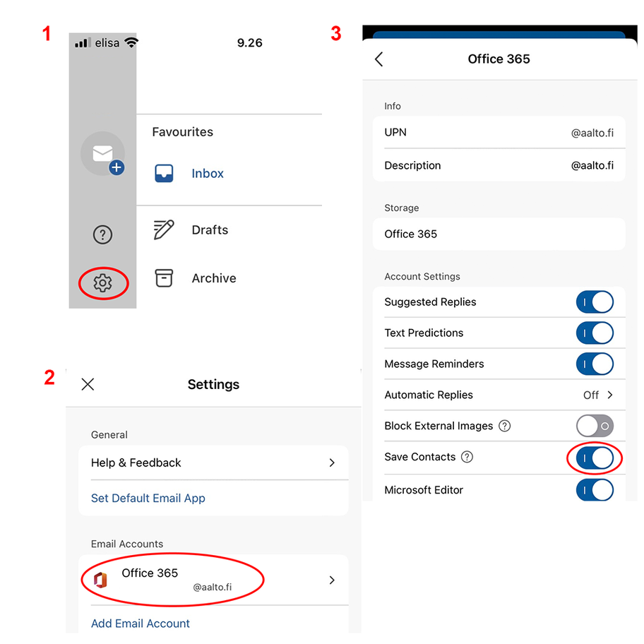Tap info icon beside Save Contacts

(467, 457)
